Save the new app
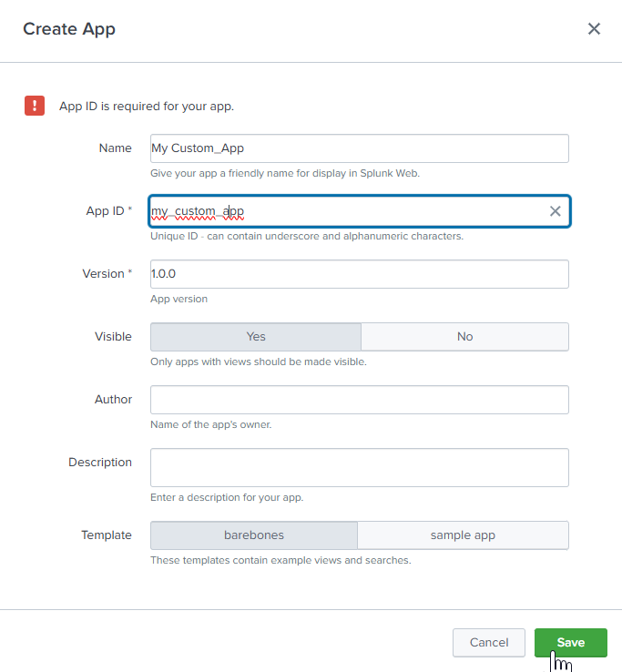The width and height of the screenshot is (622, 672). click(570, 642)
